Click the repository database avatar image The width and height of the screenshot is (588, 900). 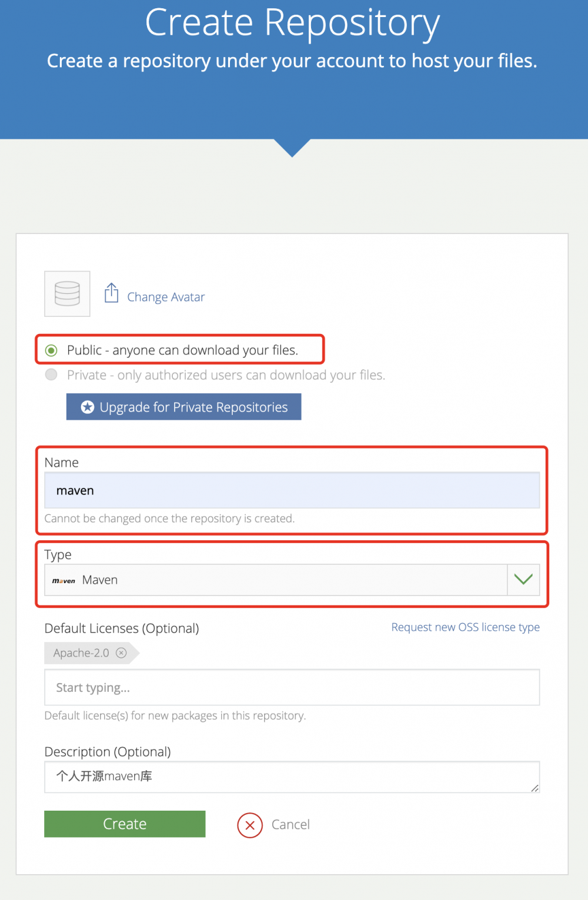coord(67,293)
